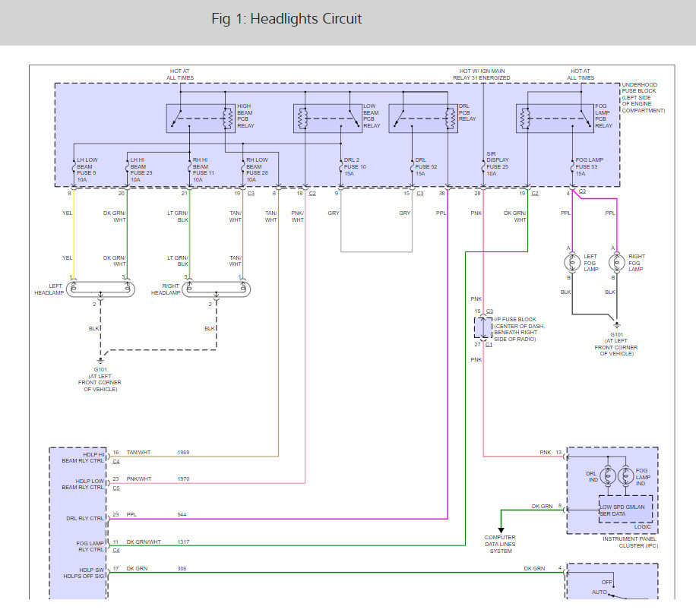Click 'HOT W/ IGN MAIN RELAY 31 ENERGIZED' text
This screenshot has width=696, height=616.
[482, 74]
